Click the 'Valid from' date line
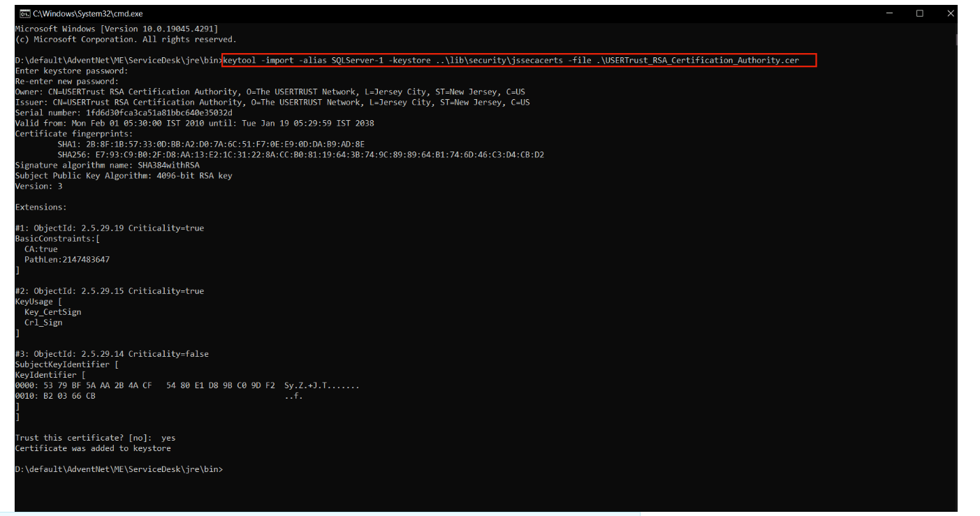The image size is (980, 516). coord(194,124)
